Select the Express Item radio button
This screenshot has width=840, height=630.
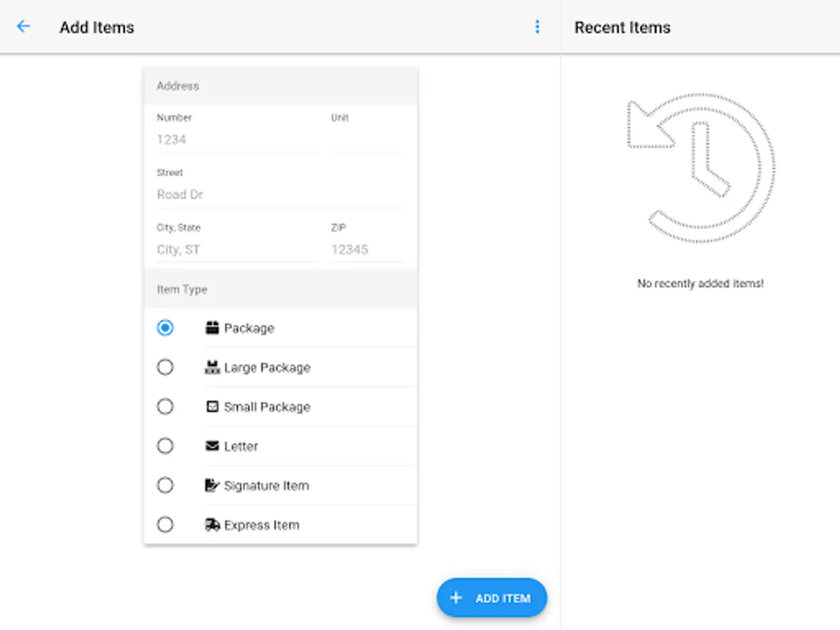pyautogui.click(x=165, y=524)
